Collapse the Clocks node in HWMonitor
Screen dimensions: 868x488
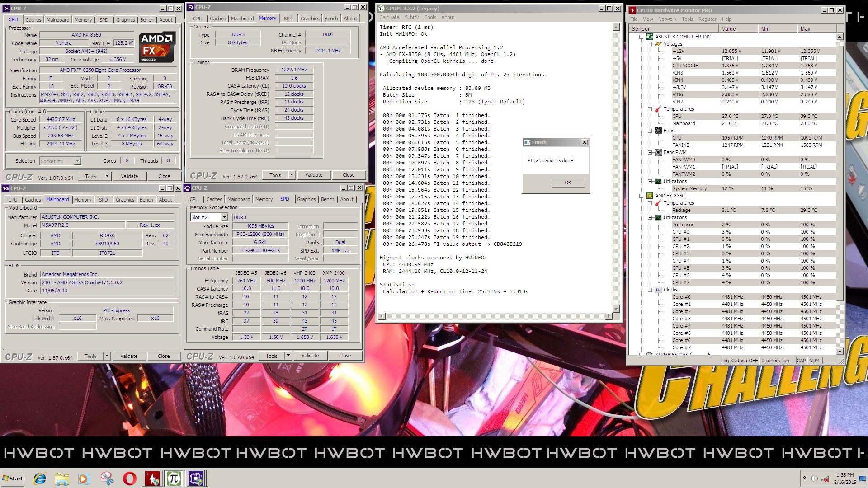(650, 290)
